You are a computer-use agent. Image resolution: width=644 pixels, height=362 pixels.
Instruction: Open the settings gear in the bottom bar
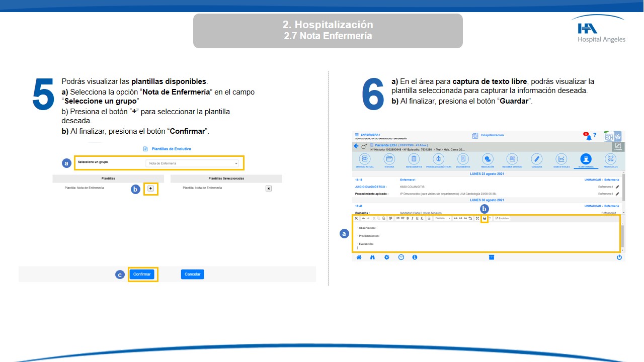pyautogui.click(x=386, y=257)
